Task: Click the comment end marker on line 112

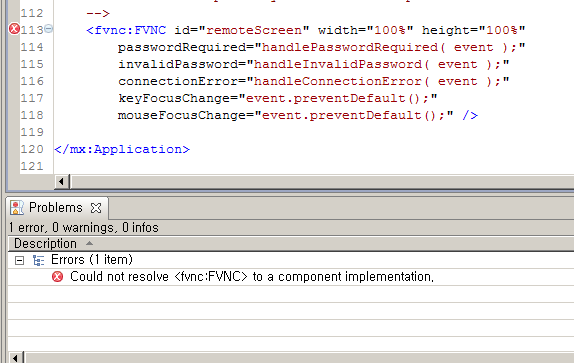Action: point(98,13)
